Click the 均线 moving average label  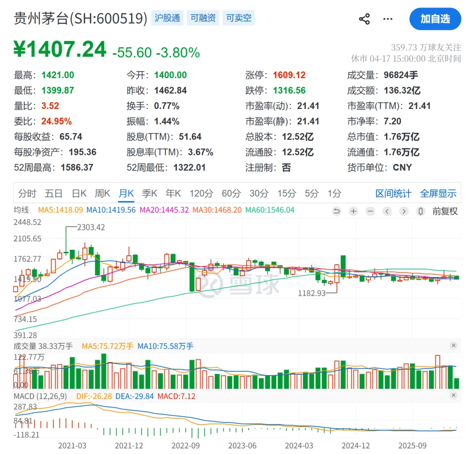click(x=21, y=210)
